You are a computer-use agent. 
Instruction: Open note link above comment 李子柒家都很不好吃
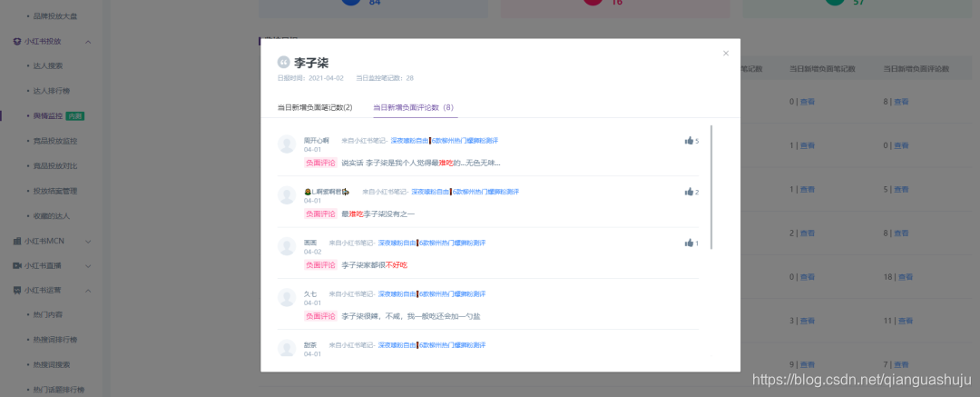coord(431,243)
